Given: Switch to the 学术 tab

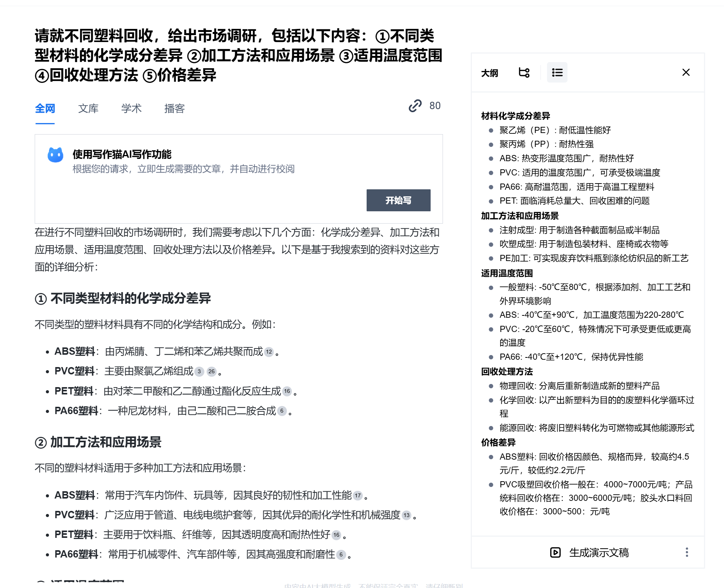Looking at the screenshot, I should 131,109.
